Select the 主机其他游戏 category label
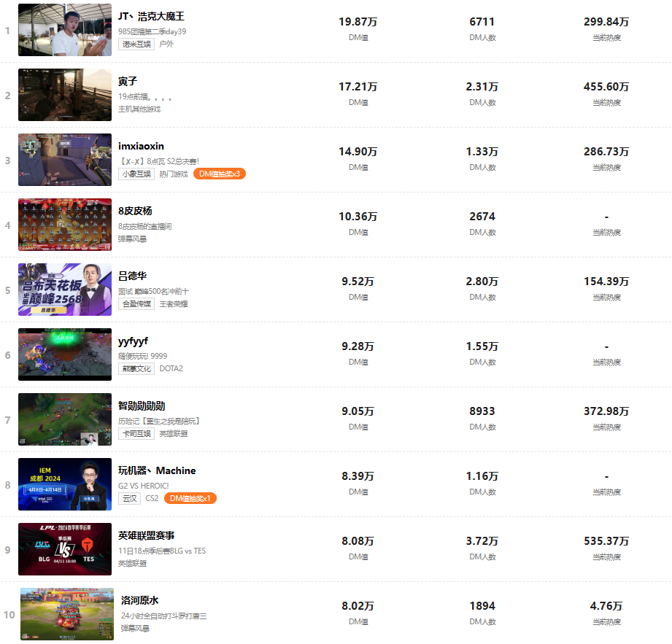The image size is (672, 644). [139, 109]
